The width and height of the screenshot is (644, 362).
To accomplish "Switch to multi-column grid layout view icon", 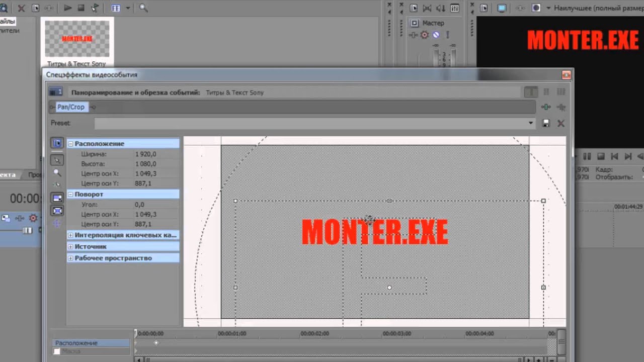I will point(561,92).
